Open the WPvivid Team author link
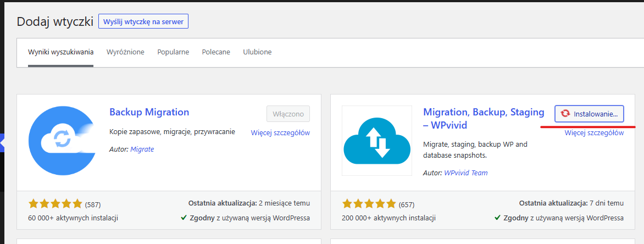Screen dimensions: 644x244 (x=466, y=173)
